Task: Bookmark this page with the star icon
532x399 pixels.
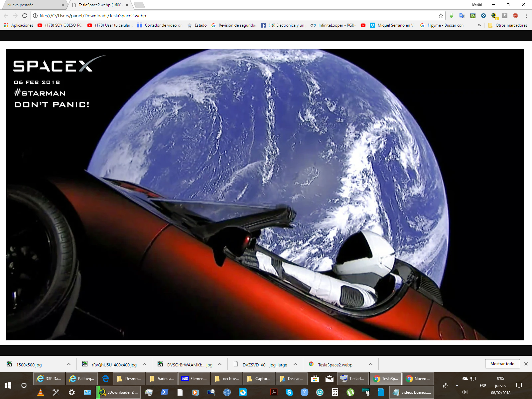Action: pos(441,16)
